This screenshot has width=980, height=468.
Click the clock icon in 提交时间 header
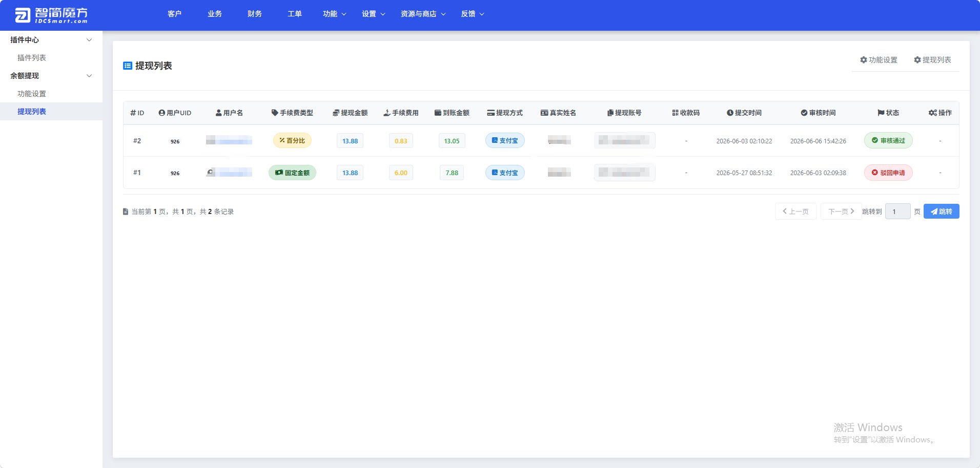(x=730, y=113)
